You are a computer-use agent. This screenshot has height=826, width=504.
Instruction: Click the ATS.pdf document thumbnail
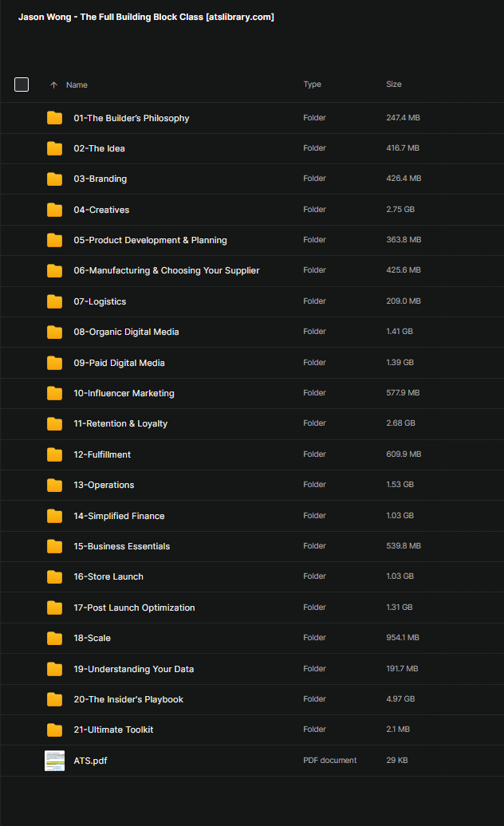pyautogui.click(x=55, y=761)
